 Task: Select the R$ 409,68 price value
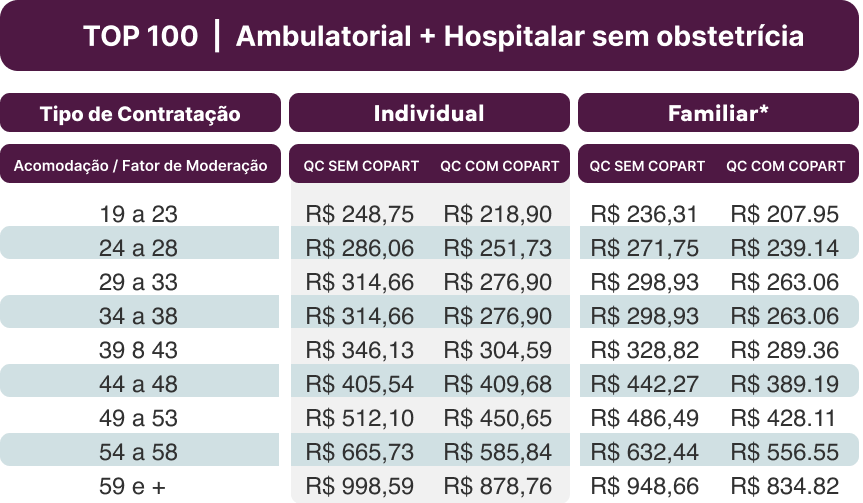tap(497, 384)
